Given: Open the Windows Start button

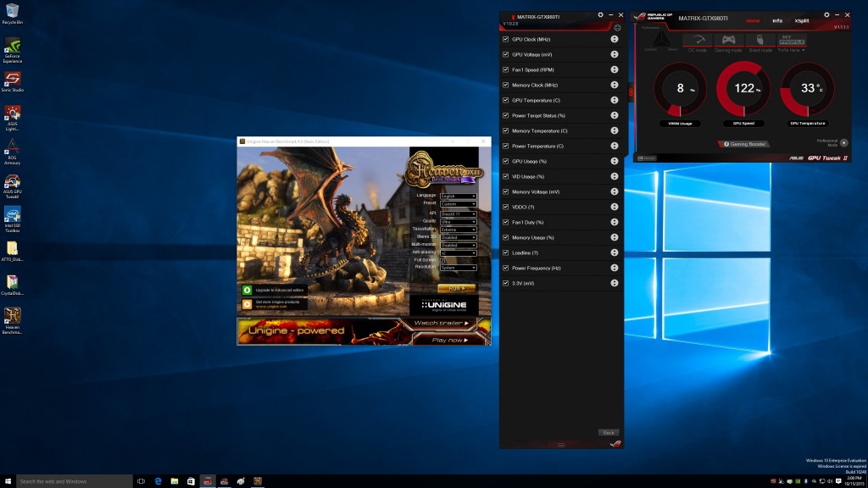Looking at the screenshot, I should 8,481.
